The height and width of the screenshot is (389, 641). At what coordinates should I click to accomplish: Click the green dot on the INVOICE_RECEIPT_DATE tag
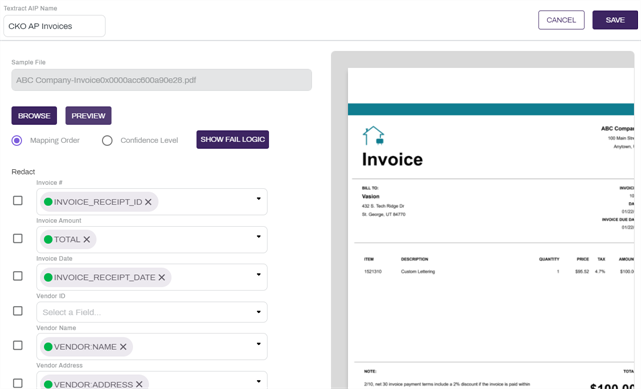tap(48, 277)
